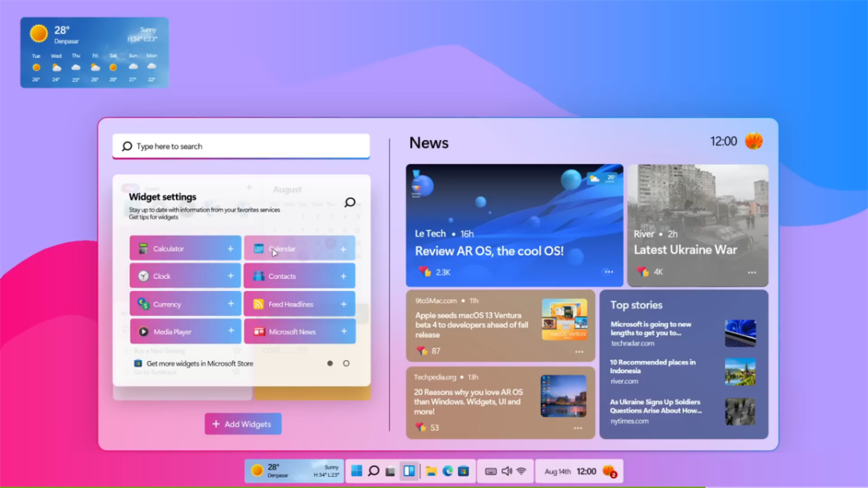Image resolution: width=868 pixels, height=488 pixels.
Task: Select the Media Player widget tile
Action: coord(186,331)
